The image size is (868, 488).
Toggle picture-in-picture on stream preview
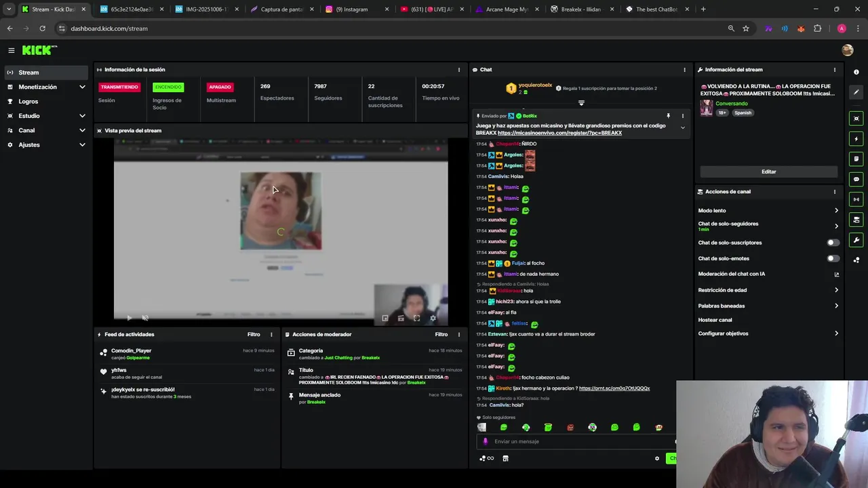pos(385,318)
